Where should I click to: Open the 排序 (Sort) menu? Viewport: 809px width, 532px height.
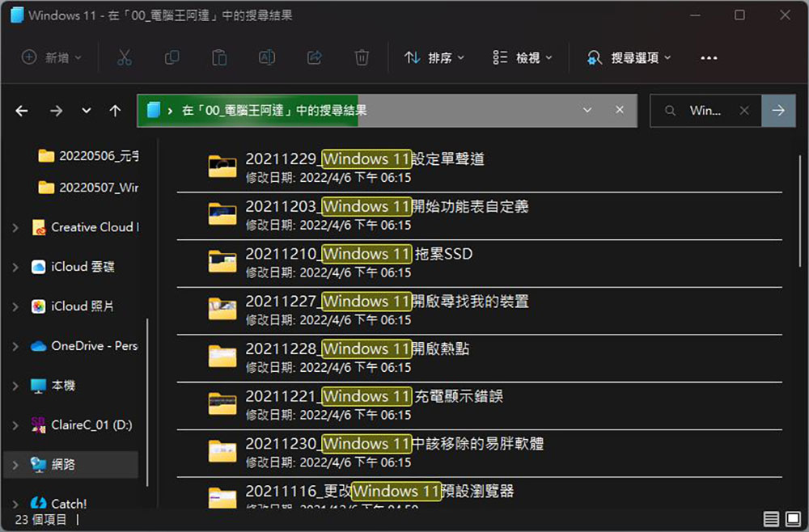pos(434,57)
